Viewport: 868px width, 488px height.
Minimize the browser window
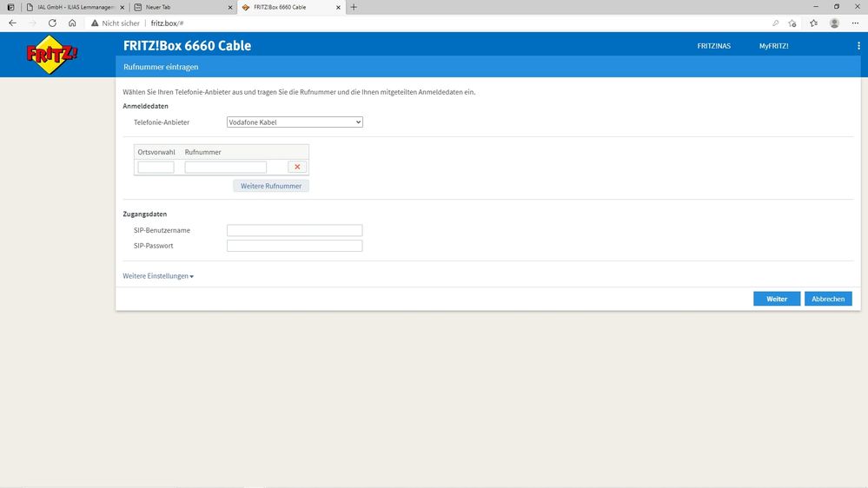tap(815, 7)
